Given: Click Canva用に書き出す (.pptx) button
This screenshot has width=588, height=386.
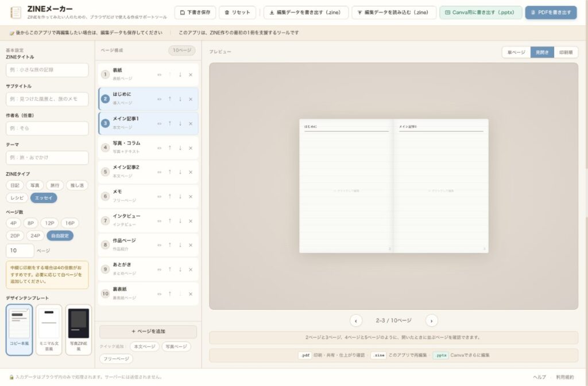Looking at the screenshot, I should point(481,13).
